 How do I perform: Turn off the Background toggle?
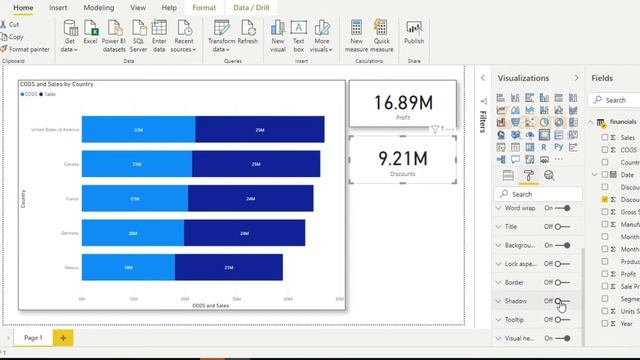point(562,245)
